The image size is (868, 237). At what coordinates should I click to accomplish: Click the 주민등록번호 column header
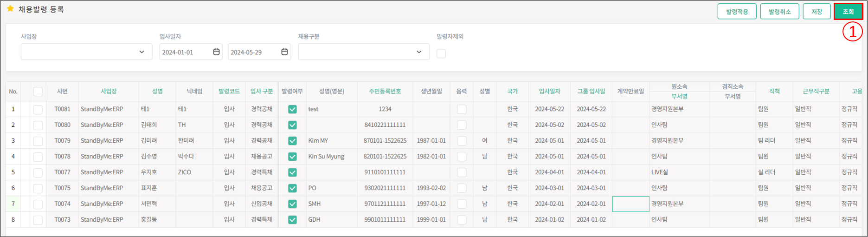pos(385,92)
